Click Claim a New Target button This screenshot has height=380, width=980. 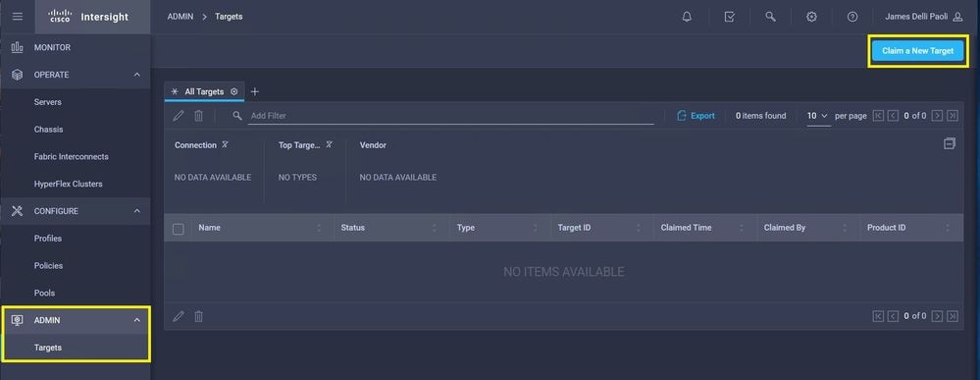point(917,51)
